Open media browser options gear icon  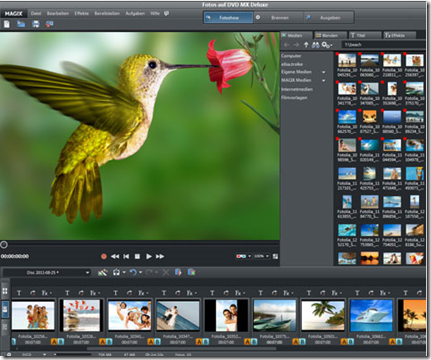(327, 45)
